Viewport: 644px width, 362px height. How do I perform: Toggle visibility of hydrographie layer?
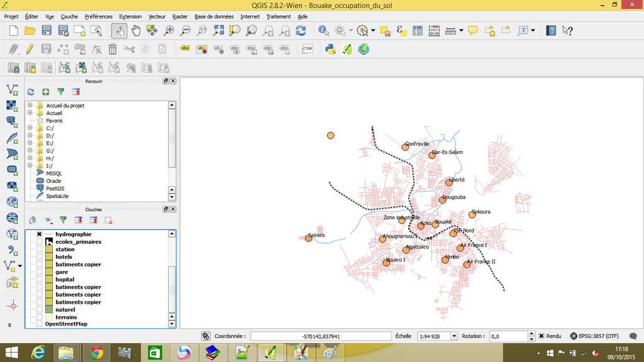point(39,234)
